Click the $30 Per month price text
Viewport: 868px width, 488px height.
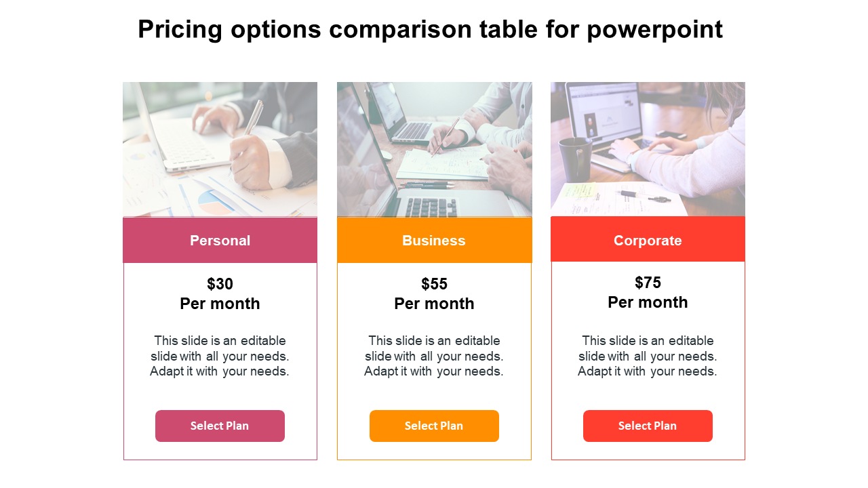coord(220,293)
